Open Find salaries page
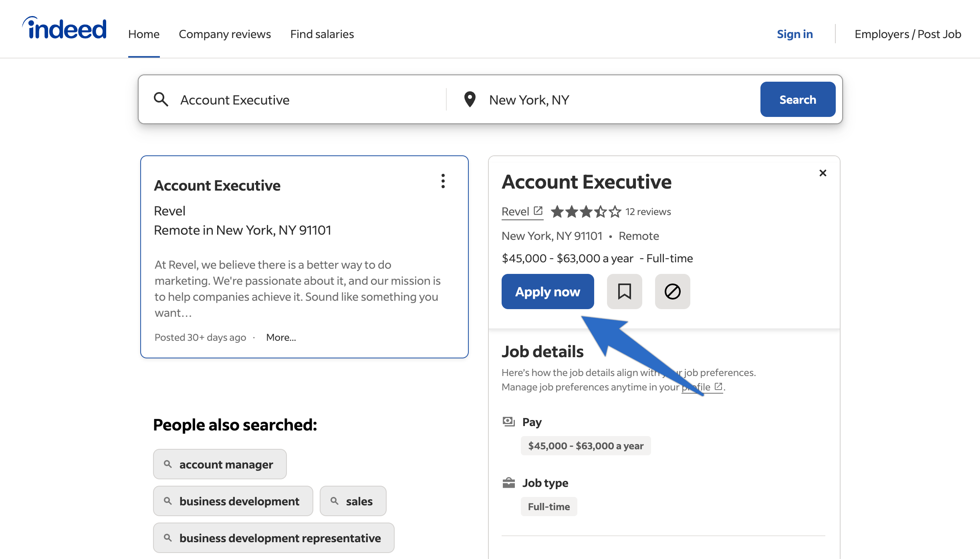 point(322,34)
